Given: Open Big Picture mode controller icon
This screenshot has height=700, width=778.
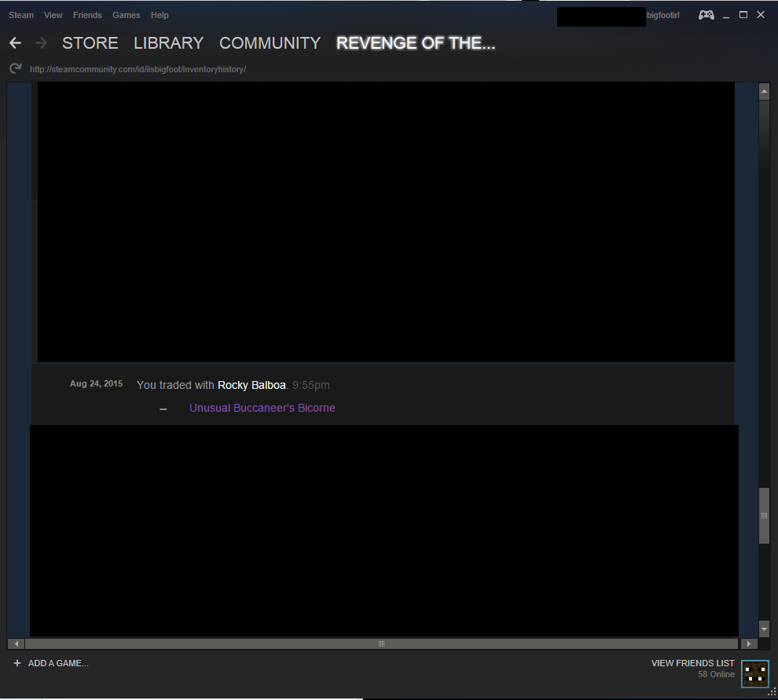Looking at the screenshot, I should (706, 15).
